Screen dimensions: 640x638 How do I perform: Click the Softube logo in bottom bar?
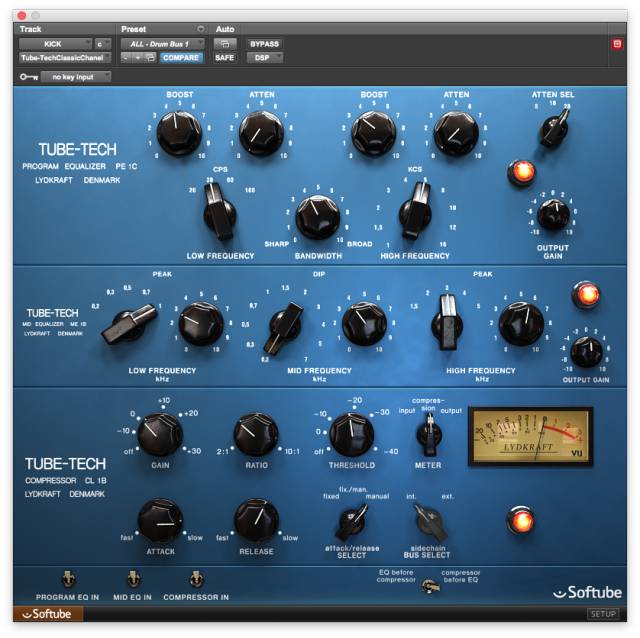tap(48, 614)
